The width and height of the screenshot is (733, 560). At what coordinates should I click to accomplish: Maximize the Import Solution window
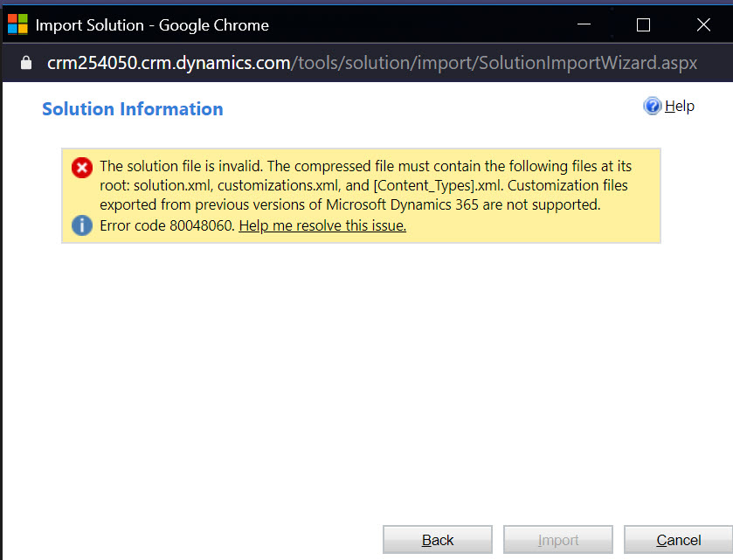click(643, 24)
